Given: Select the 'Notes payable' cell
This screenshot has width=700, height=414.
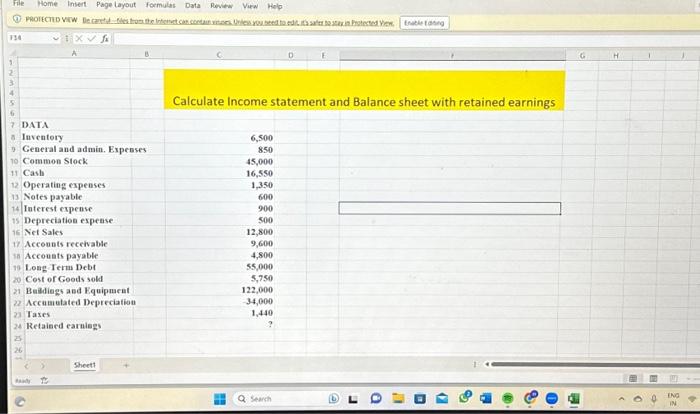Looking at the screenshot, I should (53, 197).
